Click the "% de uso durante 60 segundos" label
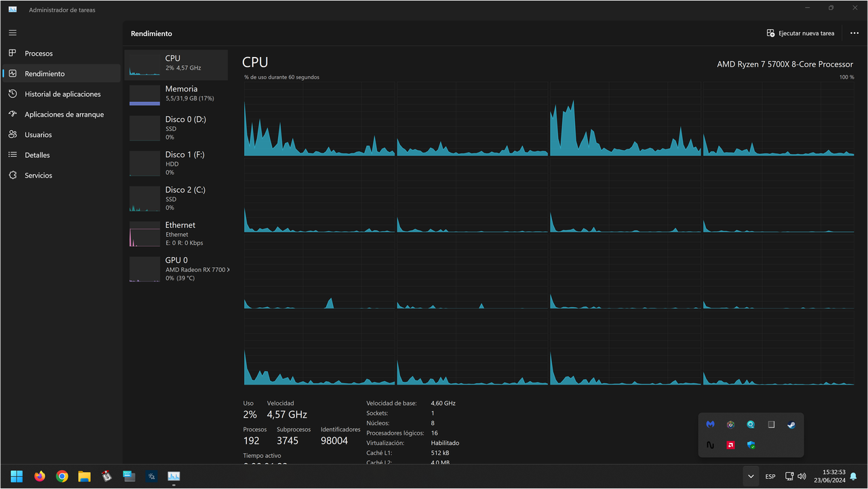The width and height of the screenshot is (868, 489). (x=282, y=77)
